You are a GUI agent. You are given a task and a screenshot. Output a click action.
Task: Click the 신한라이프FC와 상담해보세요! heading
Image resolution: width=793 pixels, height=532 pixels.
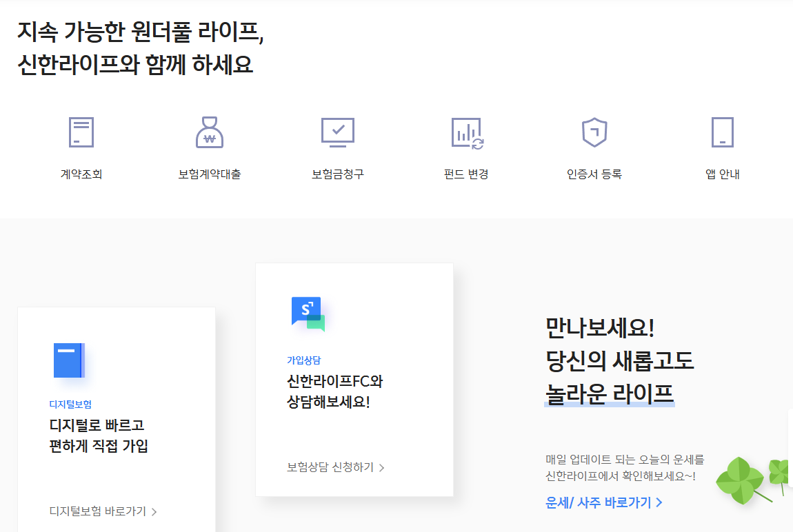pos(335,391)
